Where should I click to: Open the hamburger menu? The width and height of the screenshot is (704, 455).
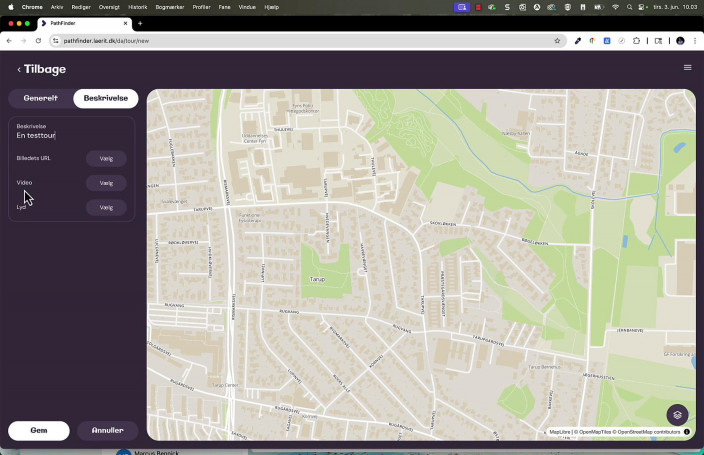(687, 68)
